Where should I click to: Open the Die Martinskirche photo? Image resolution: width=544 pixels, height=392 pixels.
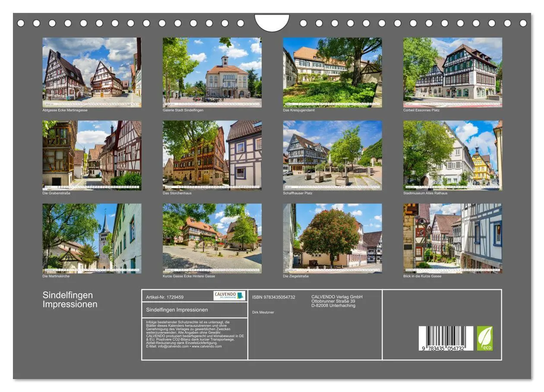[x=92, y=238]
